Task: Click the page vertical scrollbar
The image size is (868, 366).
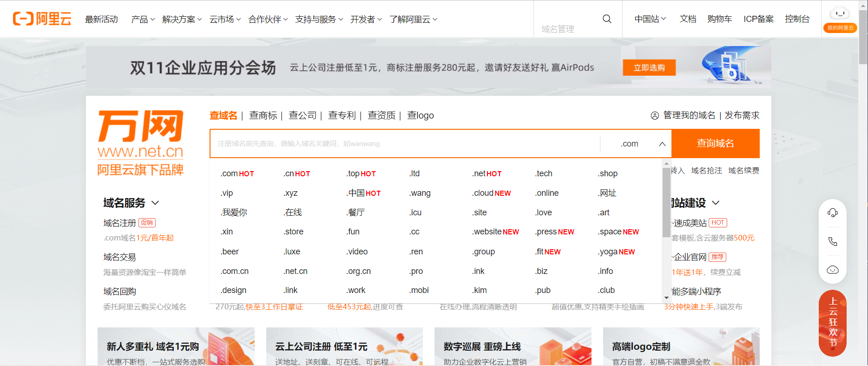Action: click(x=863, y=37)
